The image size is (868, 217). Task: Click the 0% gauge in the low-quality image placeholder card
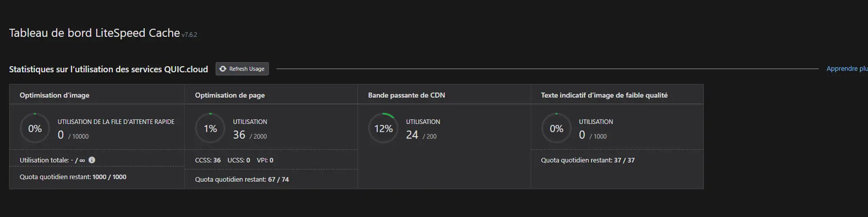pyautogui.click(x=556, y=128)
